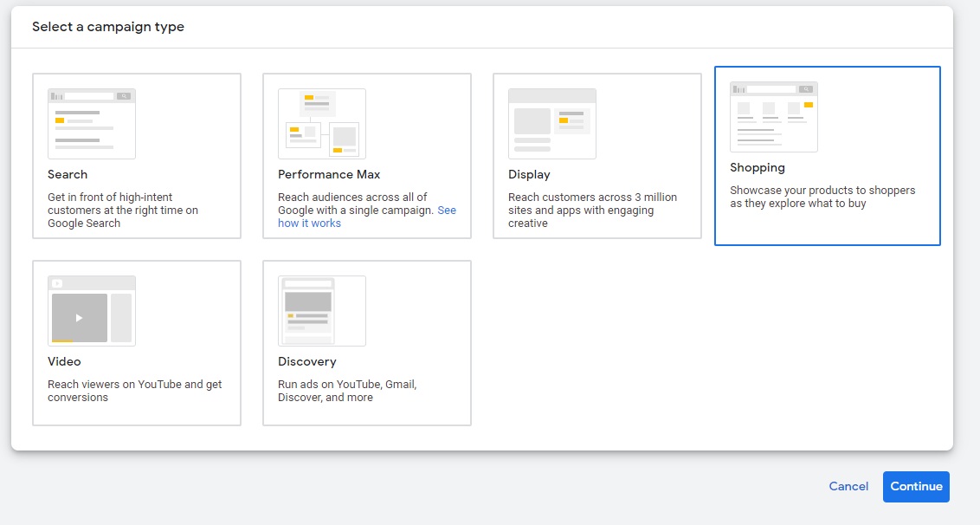Choose the Video campaign title
The width and height of the screenshot is (980, 525).
click(x=64, y=361)
